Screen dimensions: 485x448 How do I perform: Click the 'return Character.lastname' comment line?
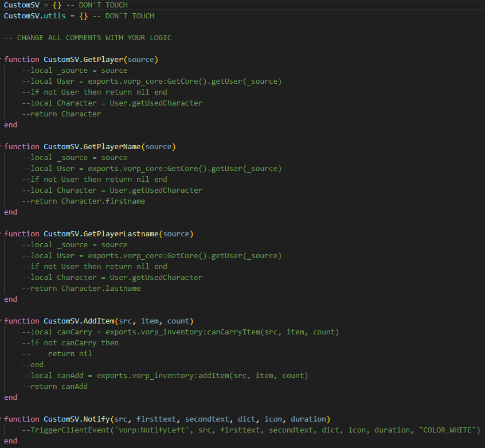81,289
